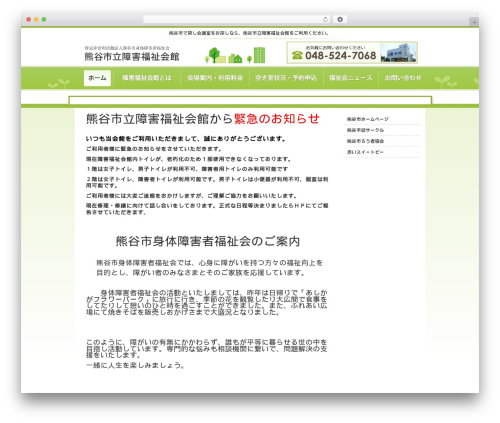The height and width of the screenshot is (423, 500).
Task: Click the yellow minimize window button
Action: (x=36, y=20)
